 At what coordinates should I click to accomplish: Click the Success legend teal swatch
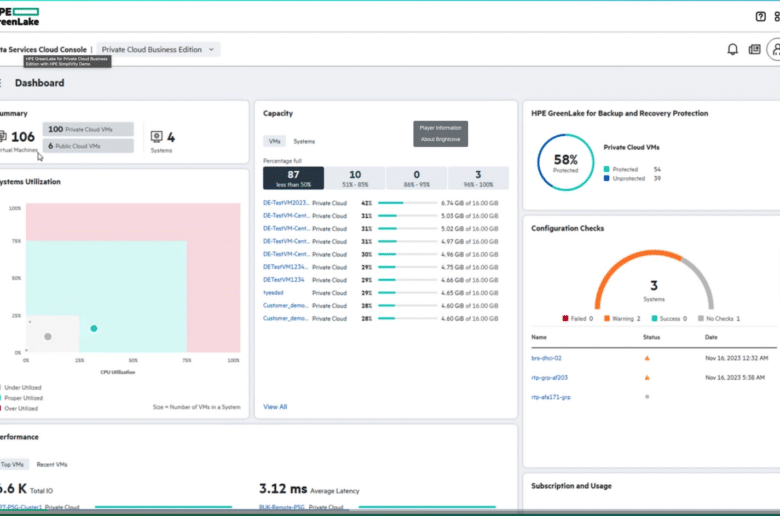click(654, 318)
